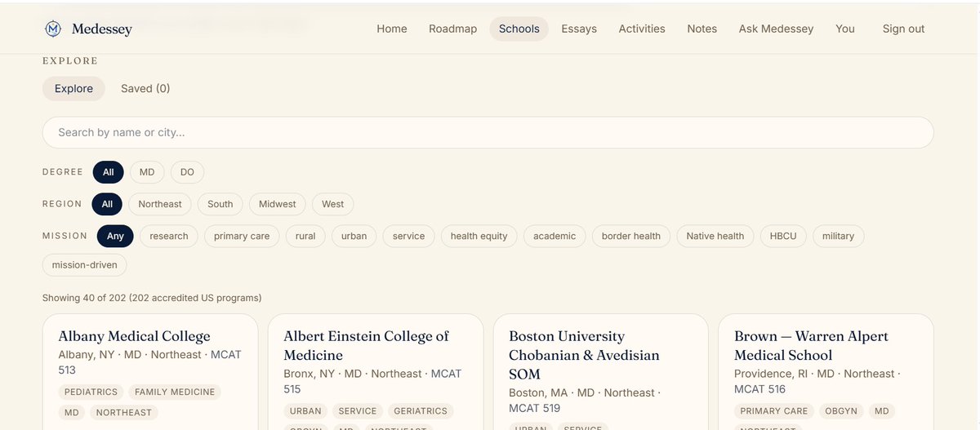Filter by Midwest region
Image resolution: width=980 pixels, height=430 pixels.
(278, 204)
